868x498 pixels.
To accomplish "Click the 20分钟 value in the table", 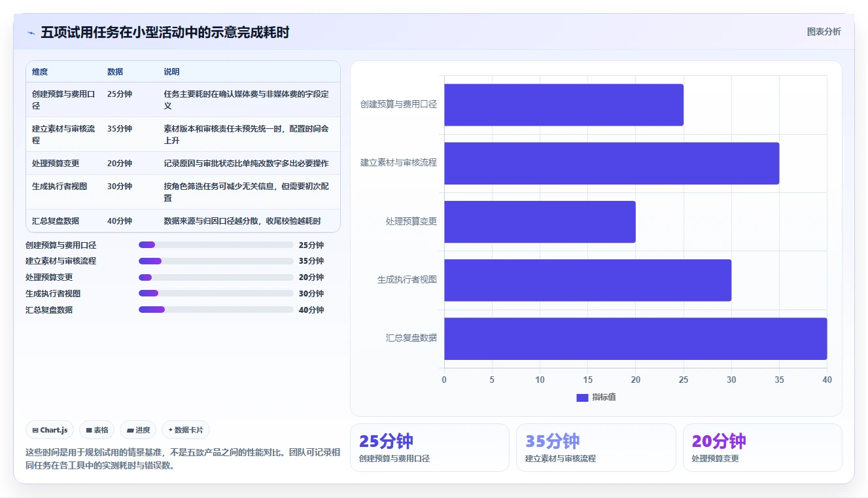I will pos(120,164).
